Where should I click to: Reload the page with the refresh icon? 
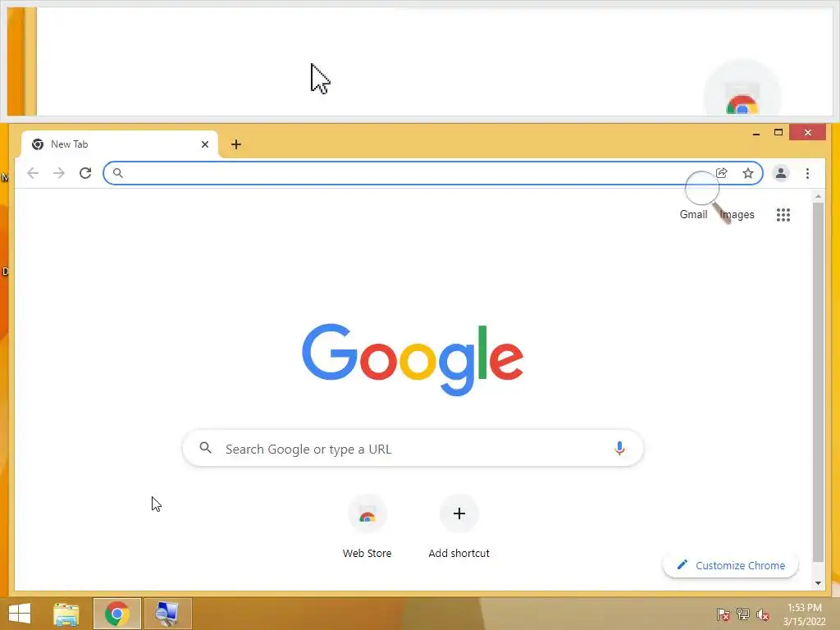(x=85, y=173)
